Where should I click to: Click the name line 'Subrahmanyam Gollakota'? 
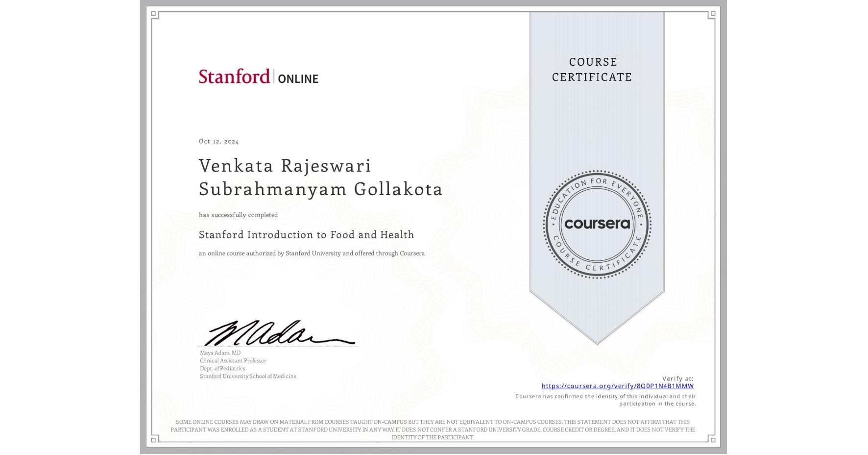tap(321, 189)
